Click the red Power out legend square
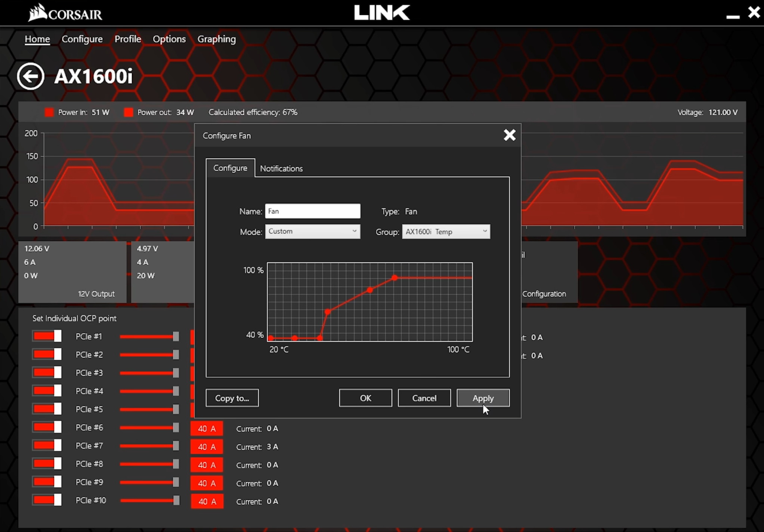The image size is (764, 532). (128, 112)
